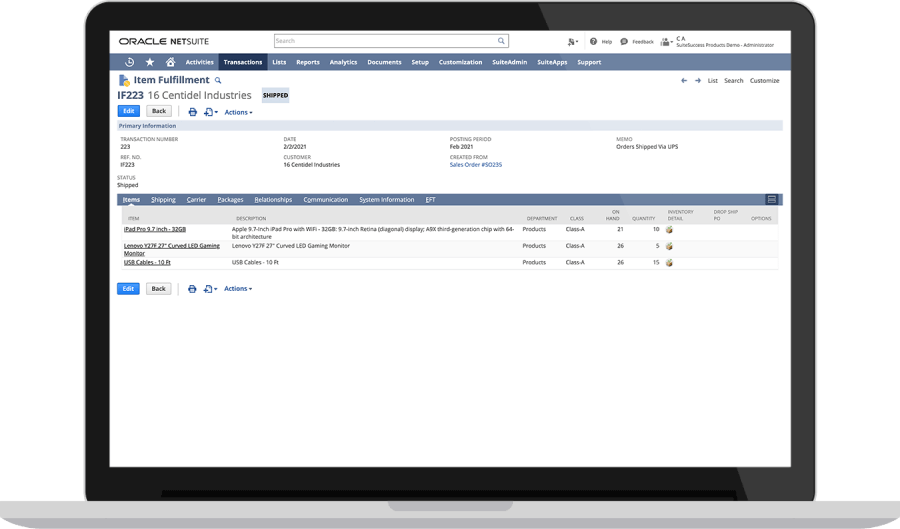
Task: Open the USB Cables - 10 Ft item link
Action: click(147, 262)
